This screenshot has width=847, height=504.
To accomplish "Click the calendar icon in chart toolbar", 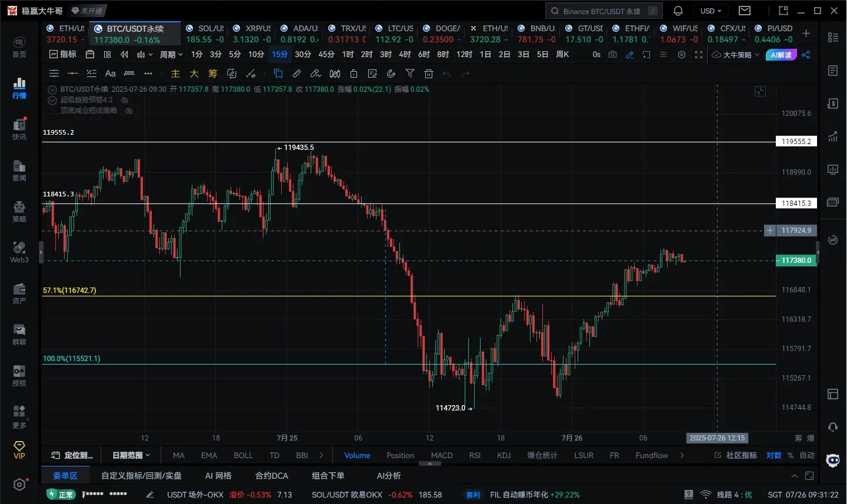I will pos(90,54).
